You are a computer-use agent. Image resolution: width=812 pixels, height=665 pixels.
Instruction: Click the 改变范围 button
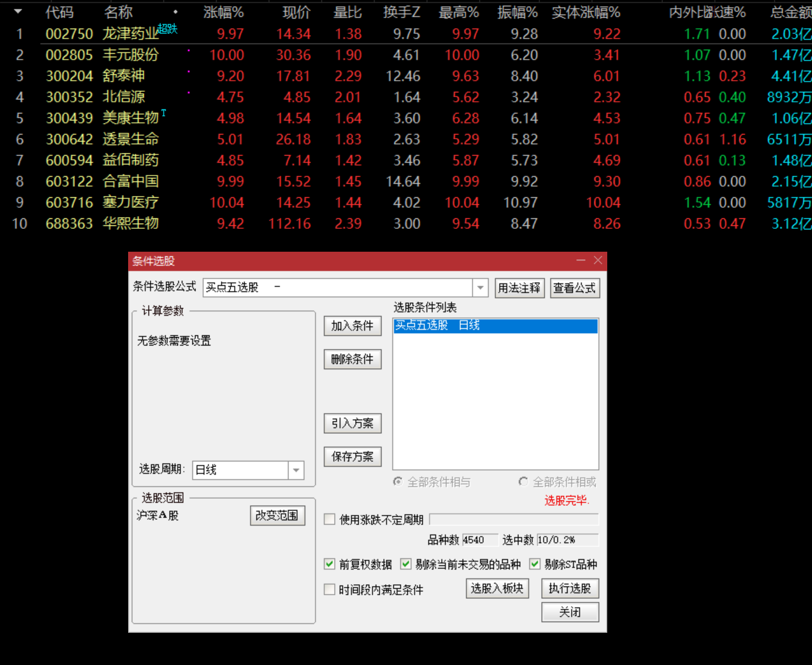tap(277, 516)
